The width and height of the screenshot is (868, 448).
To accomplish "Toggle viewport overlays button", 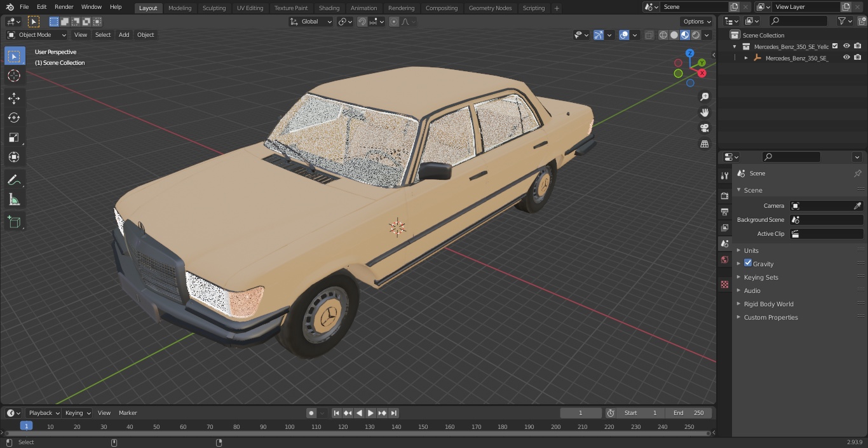I will click(624, 35).
